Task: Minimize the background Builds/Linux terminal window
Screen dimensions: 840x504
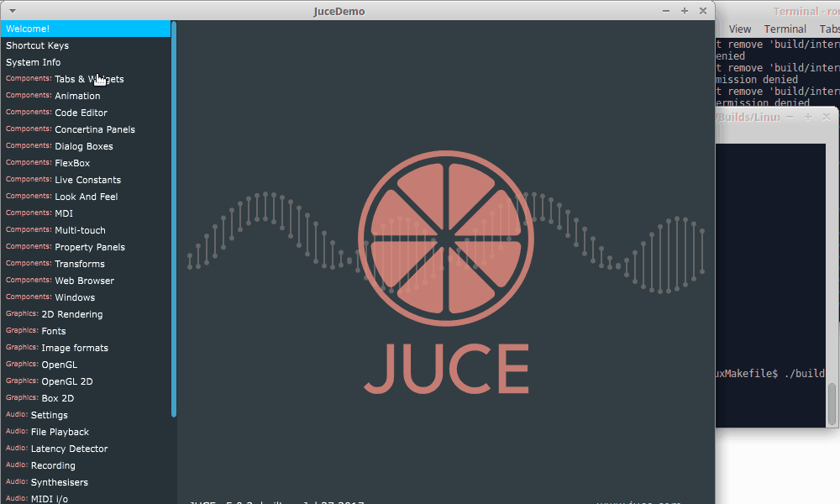Action: point(790,117)
